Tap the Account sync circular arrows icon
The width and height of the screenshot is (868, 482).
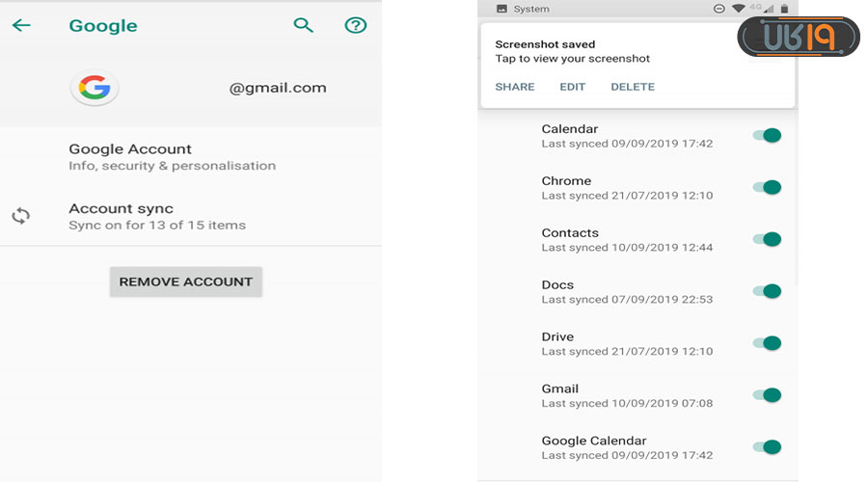click(x=21, y=216)
